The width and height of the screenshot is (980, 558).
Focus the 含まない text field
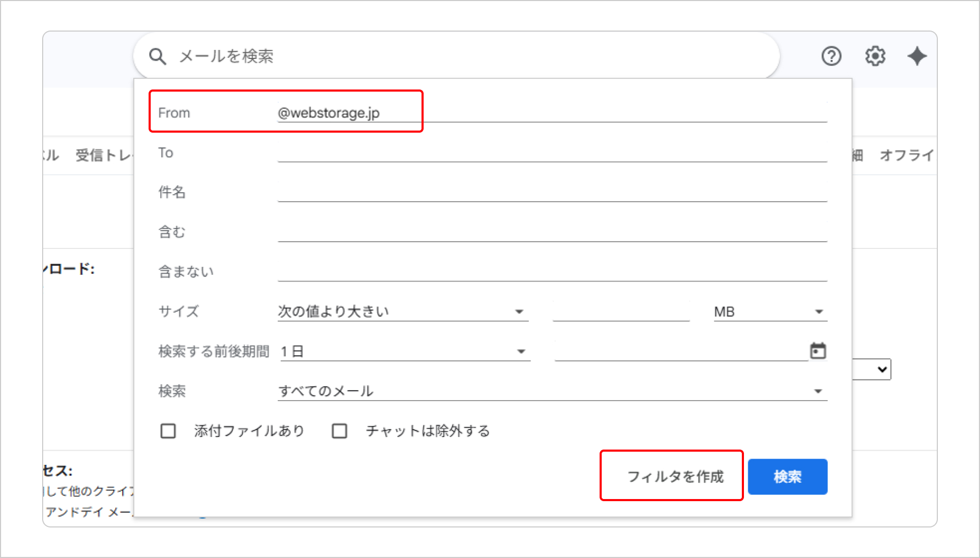pyautogui.click(x=552, y=272)
